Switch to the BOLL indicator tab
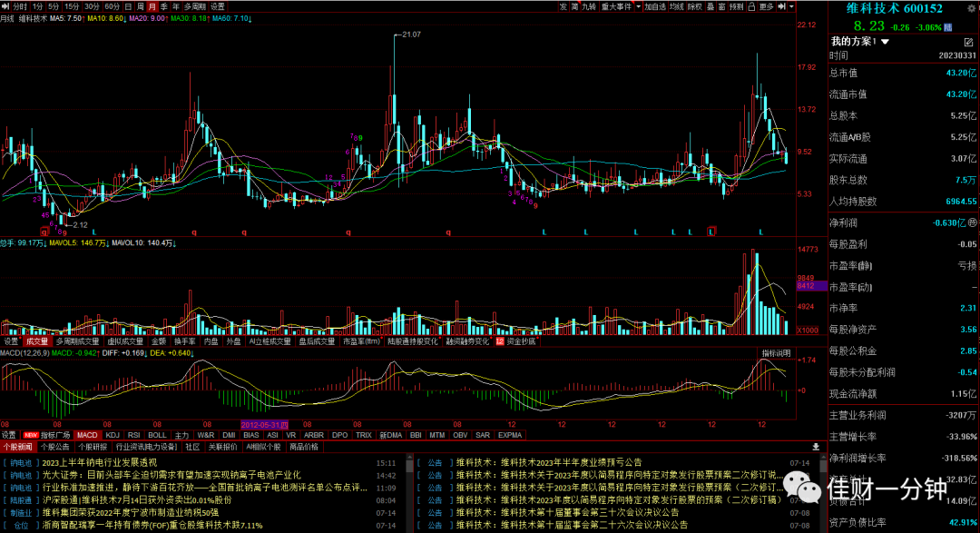The height and width of the screenshot is (533, 980). 158,435
